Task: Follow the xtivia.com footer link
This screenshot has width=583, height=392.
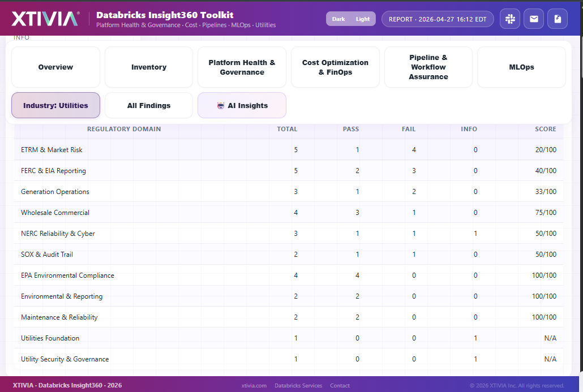Action: tap(254, 385)
